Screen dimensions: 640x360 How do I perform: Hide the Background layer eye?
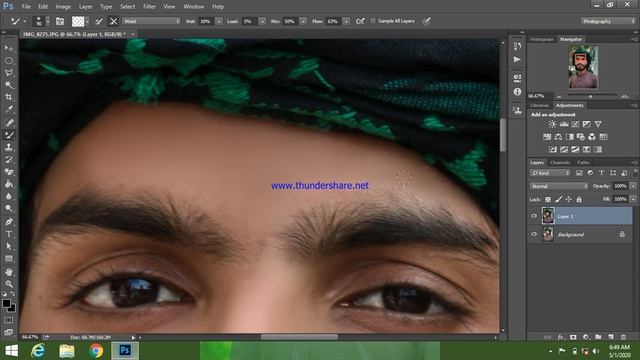coord(534,234)
